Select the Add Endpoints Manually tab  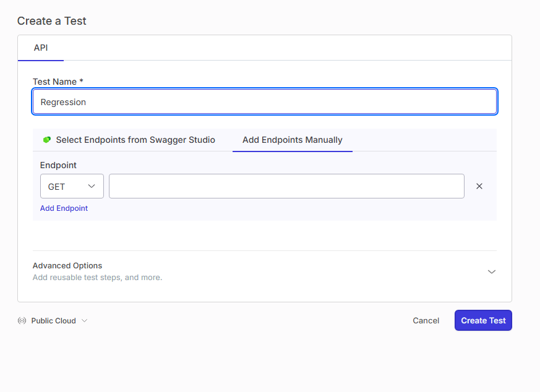[x=292, y=140]
